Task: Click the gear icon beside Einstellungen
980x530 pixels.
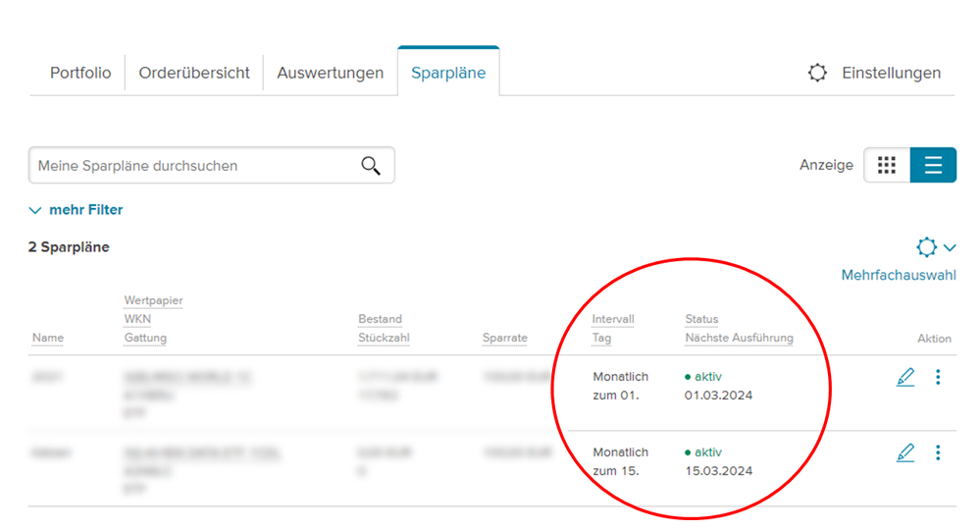Action: coord(817,73)
